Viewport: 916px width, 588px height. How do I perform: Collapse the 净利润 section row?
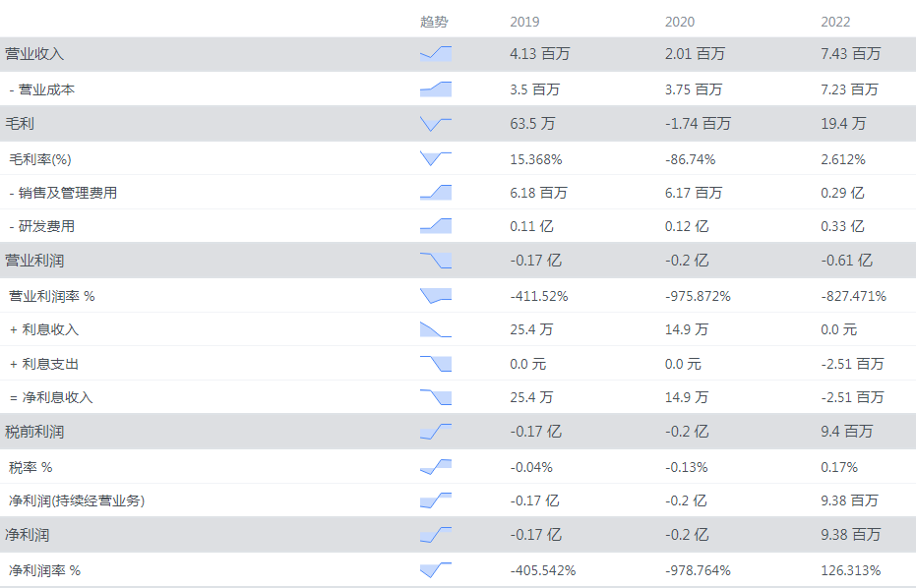coord(28,536)
